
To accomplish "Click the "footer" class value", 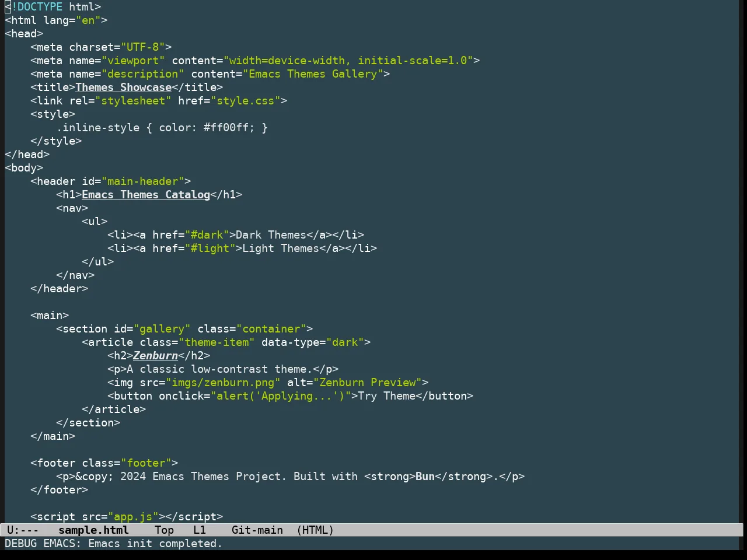I will point(146,463).
